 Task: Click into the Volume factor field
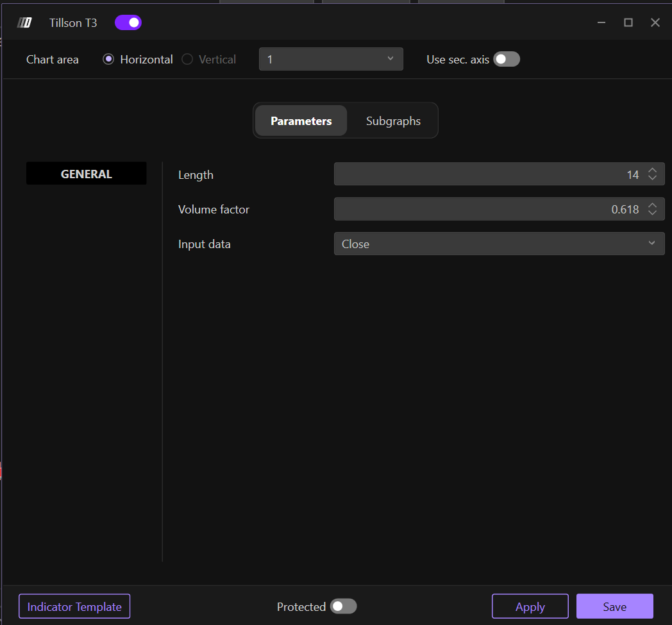487,209
